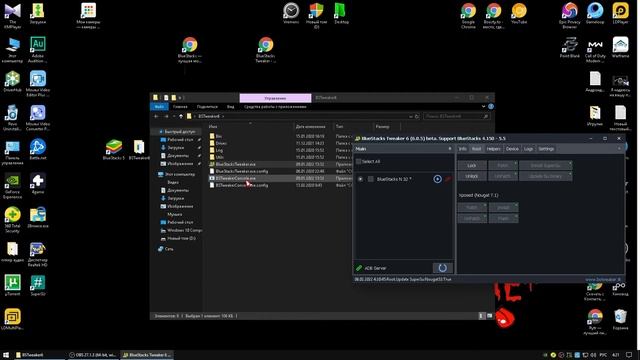Image resolution: width=640 pixels, height=360 pixels.
Task: Click the ADB Server status icon
Action: click(359, 268)
